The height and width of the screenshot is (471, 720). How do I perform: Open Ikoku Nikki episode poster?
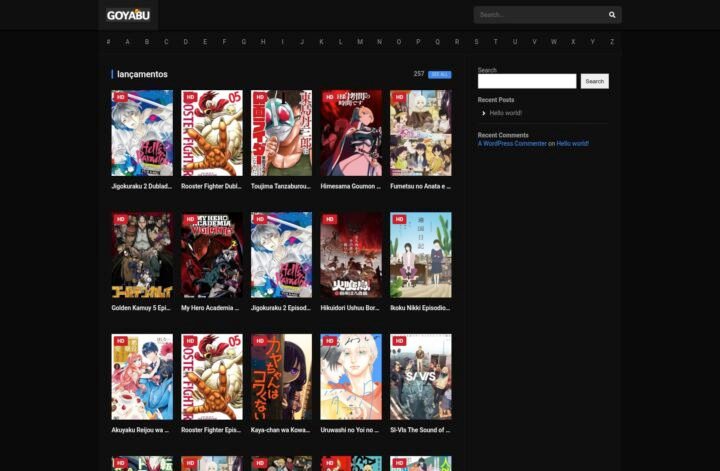coord(421,255)
